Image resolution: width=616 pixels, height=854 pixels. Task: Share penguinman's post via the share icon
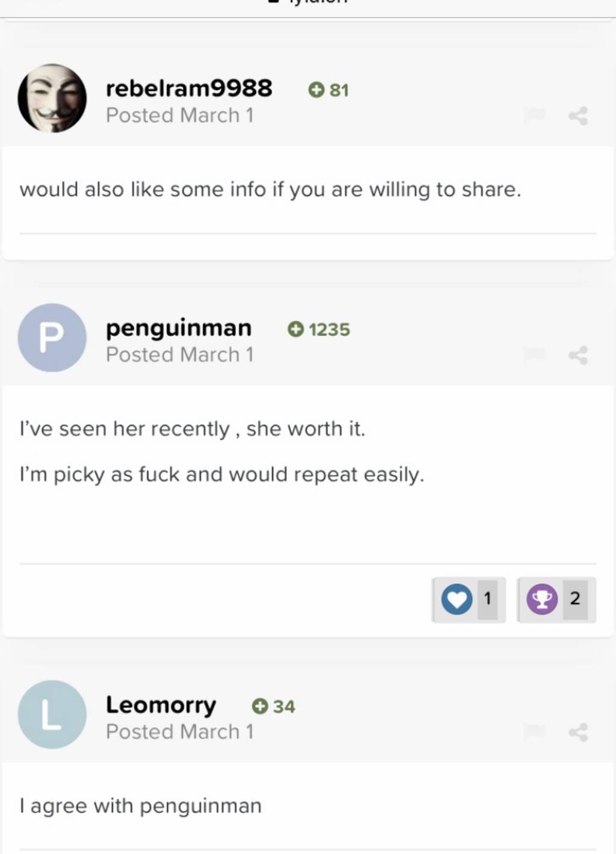[x=578, y=355]
